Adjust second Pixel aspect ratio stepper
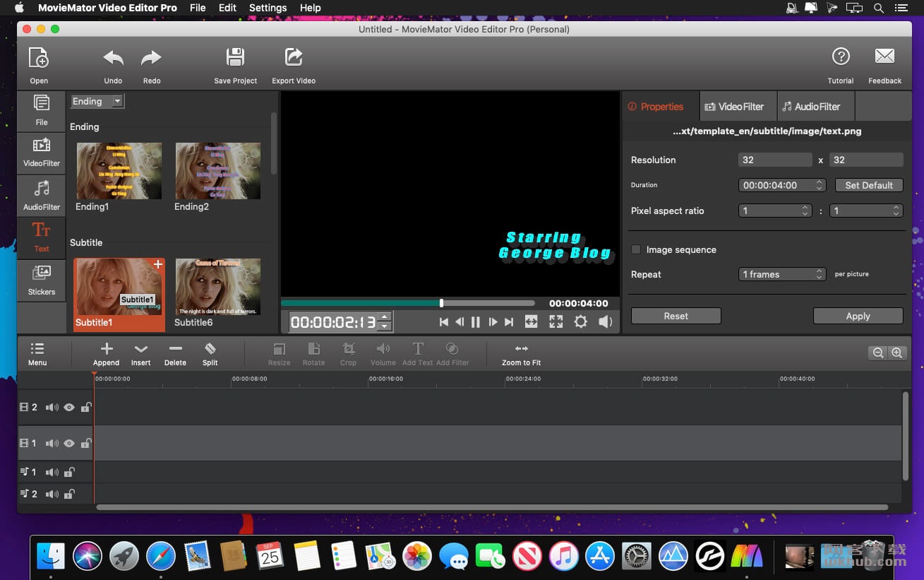 [x=896, y=211]
